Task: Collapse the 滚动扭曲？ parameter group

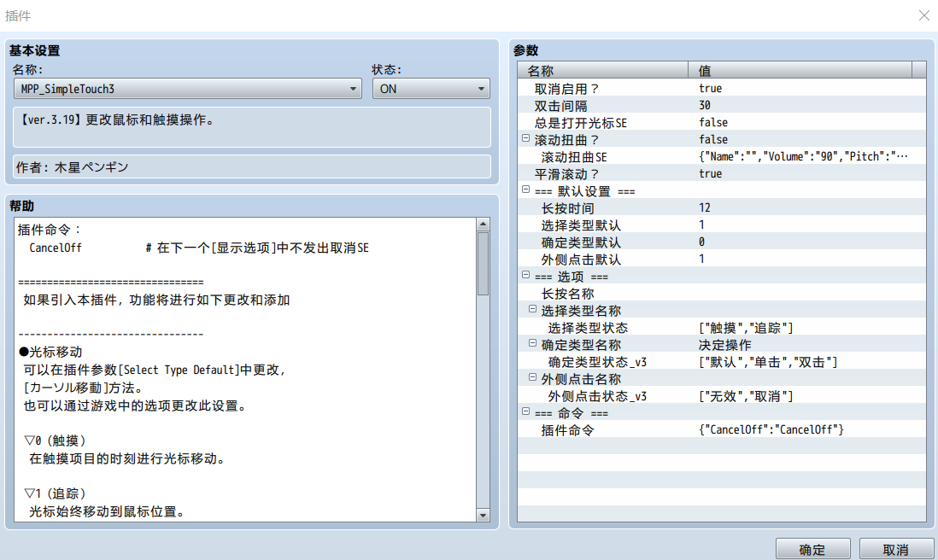Action: coord(526,138)
